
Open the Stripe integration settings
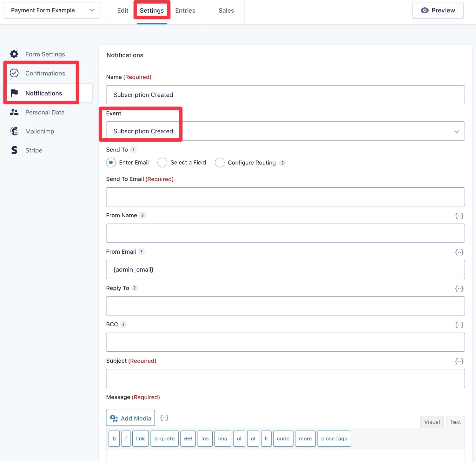(x=34, y=150)
